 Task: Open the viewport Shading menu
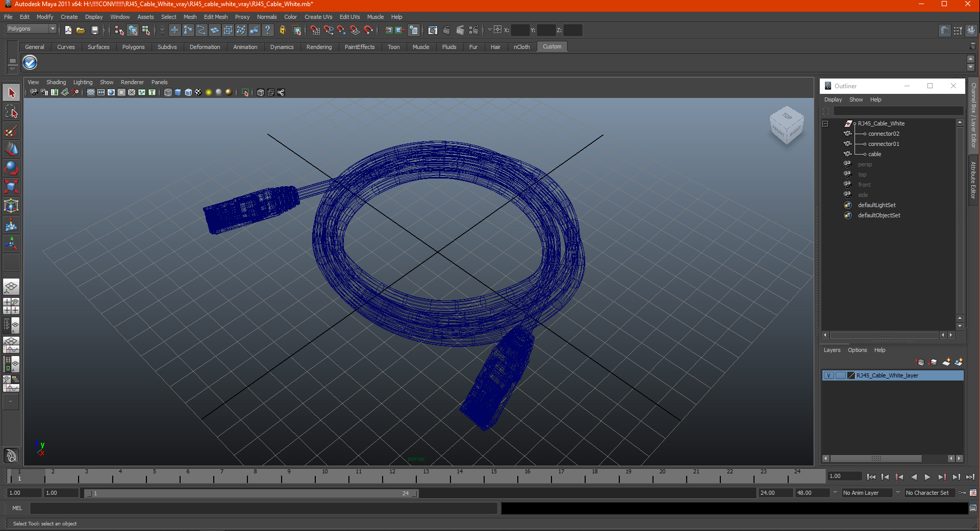[56, 82]
